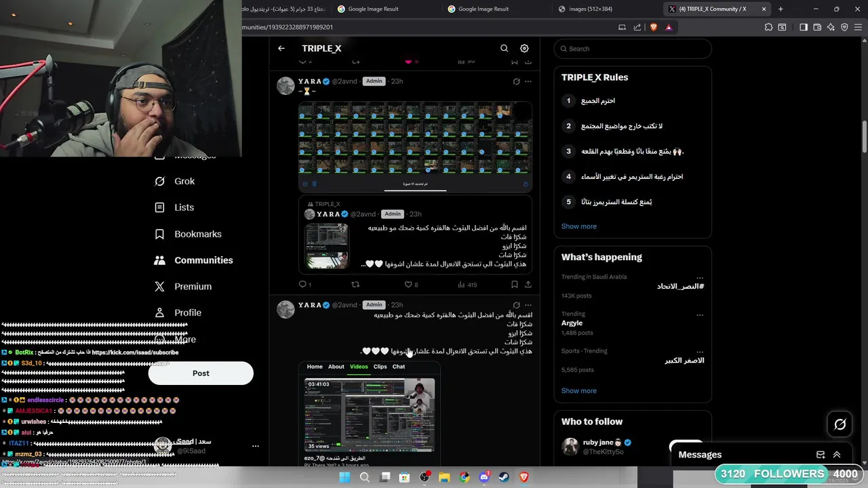Show more TRIPLE_X rules
The image size is (868, 488).
[579, 226]
